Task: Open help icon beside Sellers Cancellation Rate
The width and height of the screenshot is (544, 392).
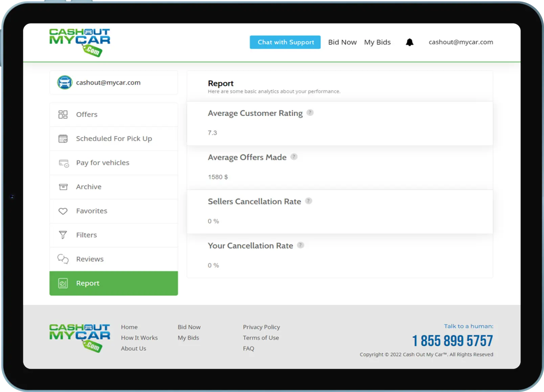Action: click(309, 201)
